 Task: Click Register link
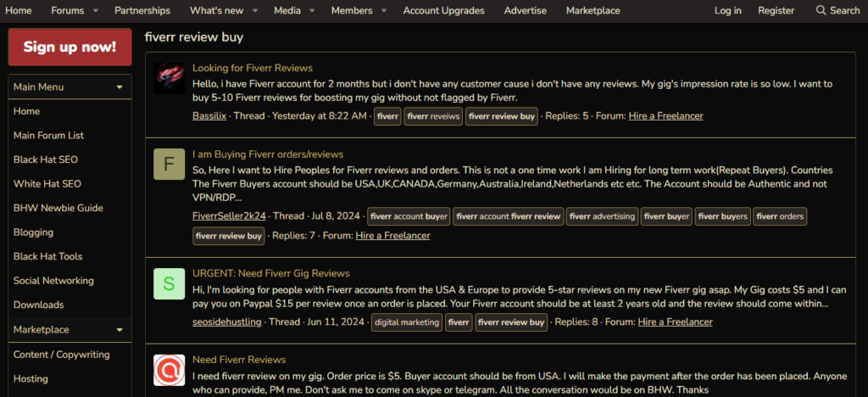776,10
